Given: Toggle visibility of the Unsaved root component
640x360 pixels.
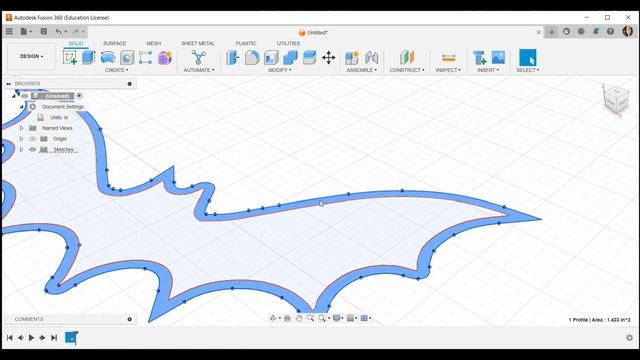Looking at the screenshot, I should 24,96.
